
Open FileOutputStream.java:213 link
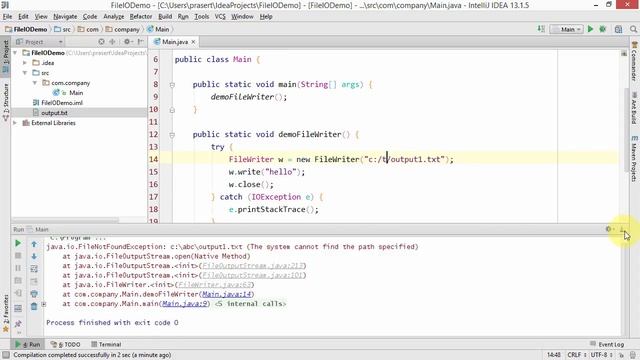click(x=252, y=266)
